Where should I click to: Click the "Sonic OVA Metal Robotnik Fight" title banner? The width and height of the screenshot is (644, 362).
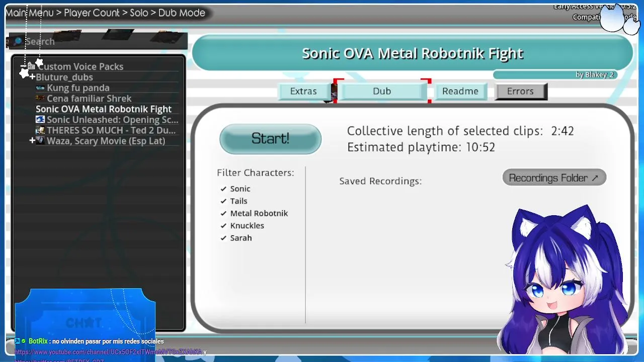(413, 53)
